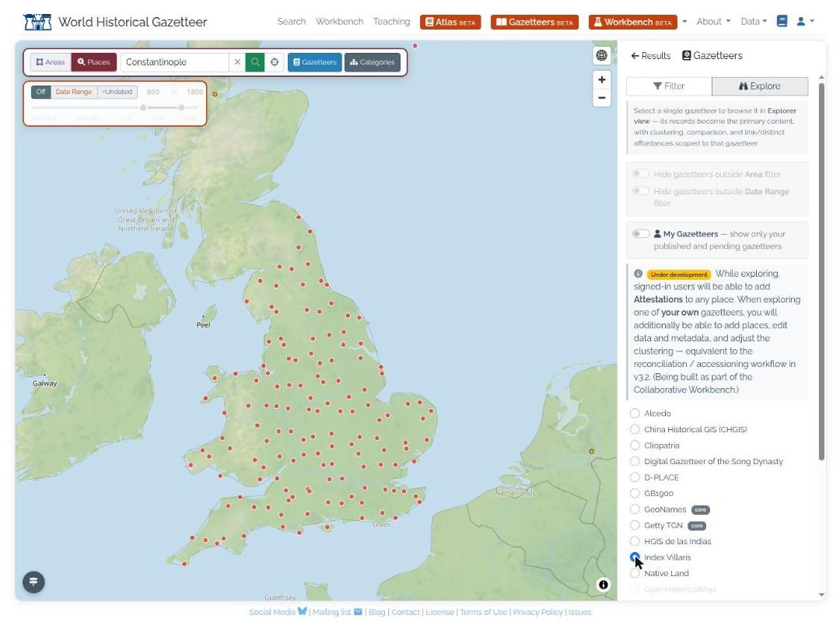
Task: Open the Teaching nav item
Action: point(391,22)
